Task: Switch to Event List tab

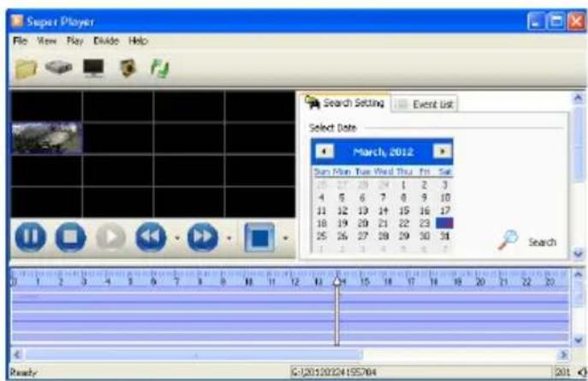Action: pyautogui.click(x=425, y=104)
